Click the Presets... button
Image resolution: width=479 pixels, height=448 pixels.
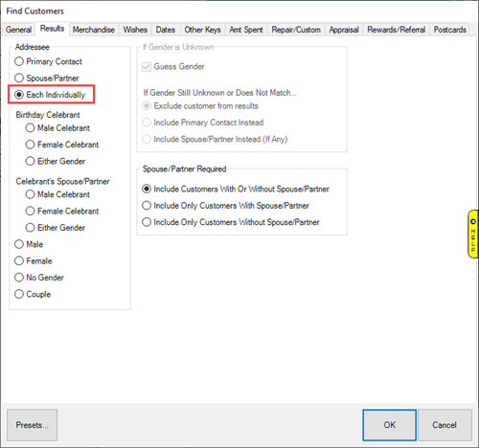click(33, 425)
